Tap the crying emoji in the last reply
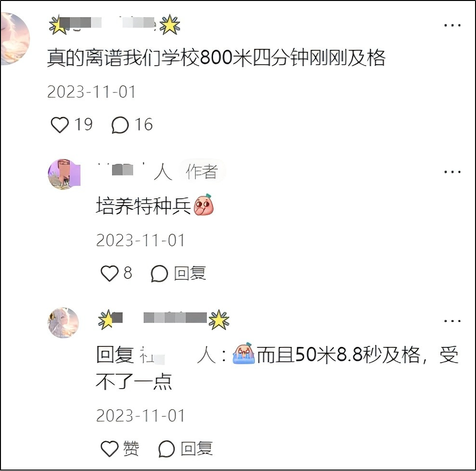The height and width of the screenshot is (471, 476). [244, 353]
